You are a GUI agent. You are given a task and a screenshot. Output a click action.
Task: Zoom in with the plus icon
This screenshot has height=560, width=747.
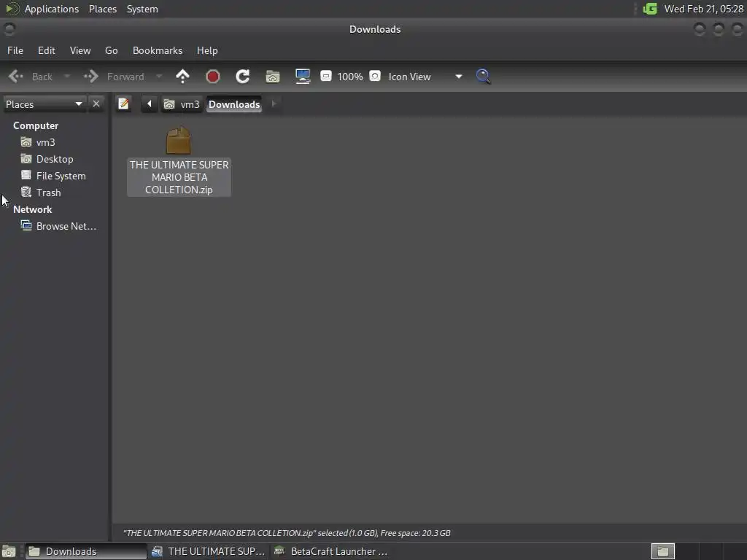(375, 76)
